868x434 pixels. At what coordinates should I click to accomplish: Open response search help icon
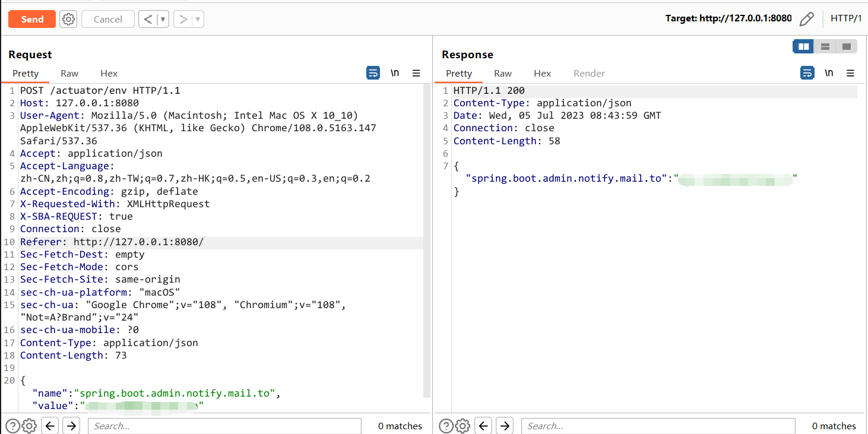[x=446, y=426]
